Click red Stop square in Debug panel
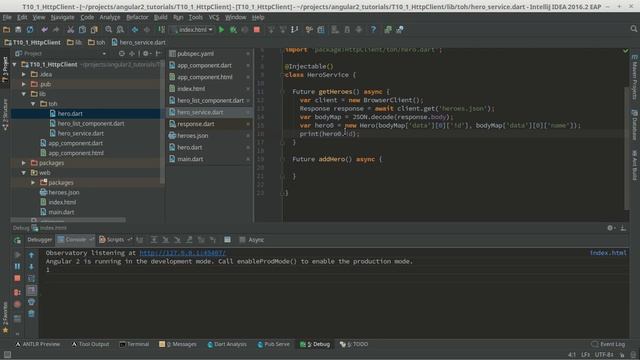Screen dimensions: 640x360 [x=17, y=278]
